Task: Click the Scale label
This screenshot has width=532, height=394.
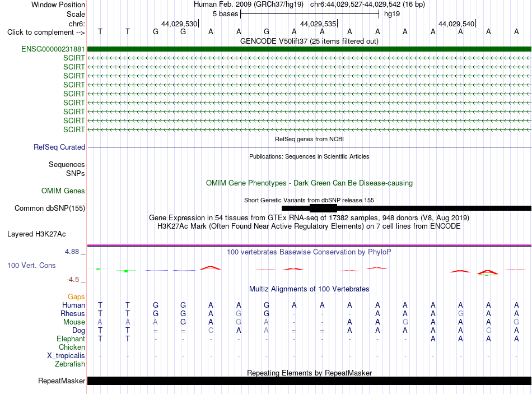Action: coord(76,14)
